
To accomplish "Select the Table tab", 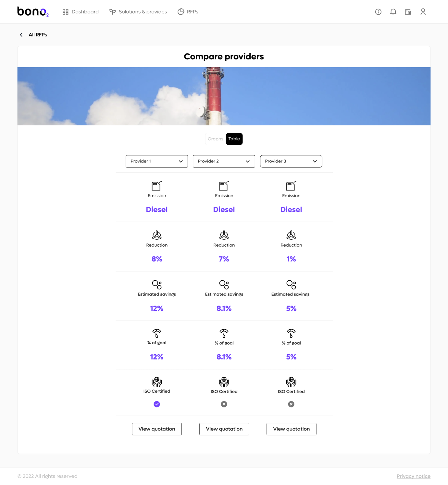I will pyautogui.click(x=234, y=139).
